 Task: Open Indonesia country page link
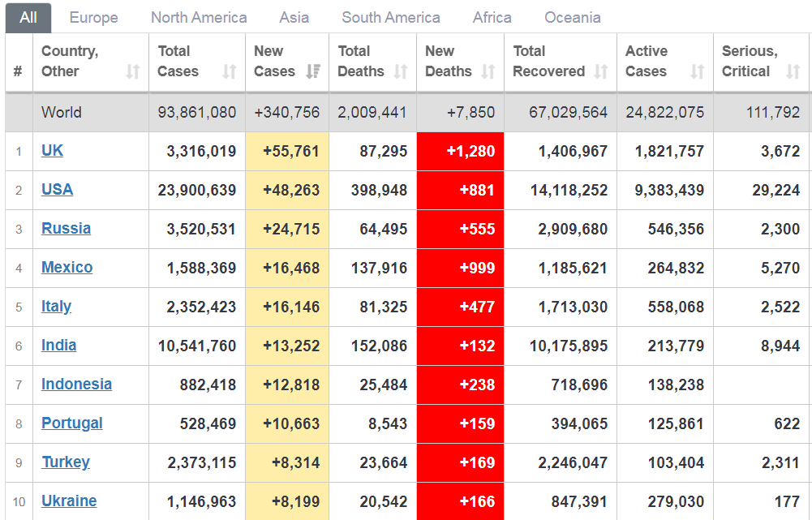76,385
